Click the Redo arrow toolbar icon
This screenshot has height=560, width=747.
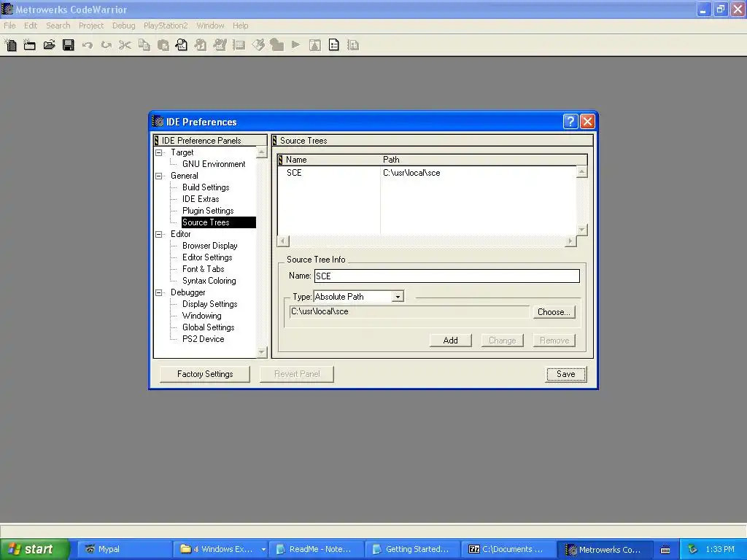106,45
